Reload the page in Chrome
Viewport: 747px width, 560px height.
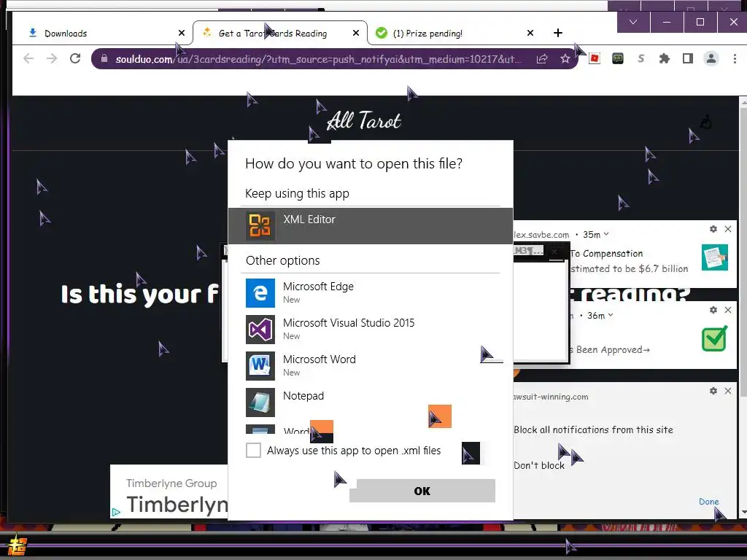[75, 58]
